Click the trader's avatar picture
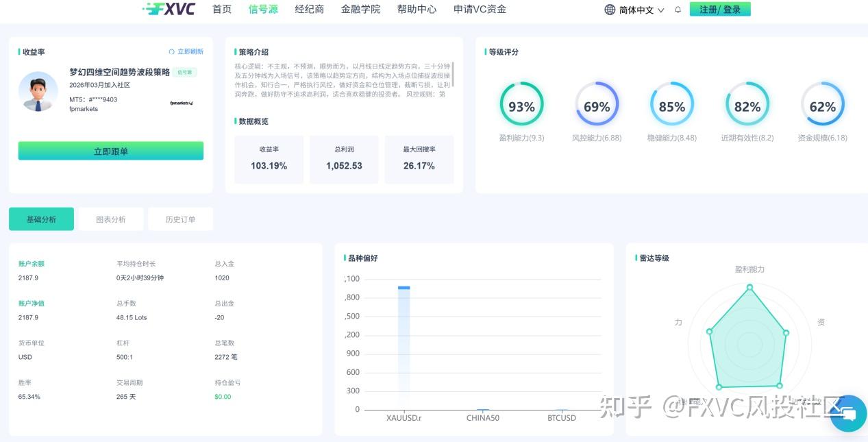 coord(38,90)
